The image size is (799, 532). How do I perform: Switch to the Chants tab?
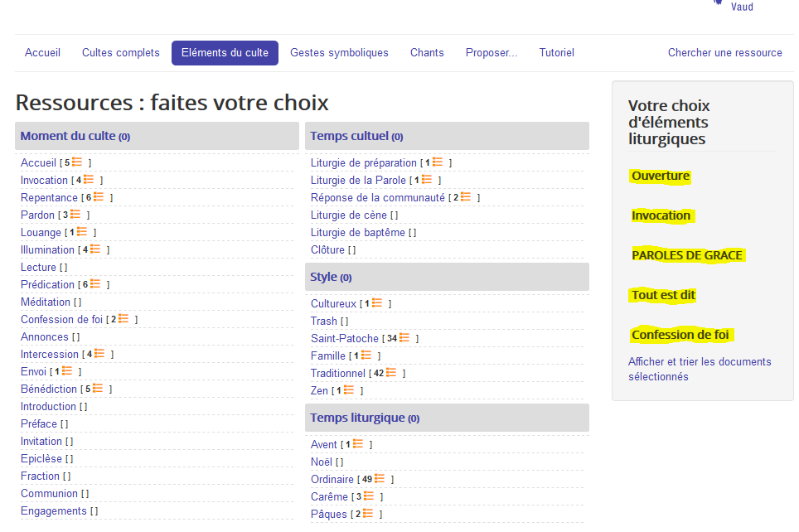[427, 52]
